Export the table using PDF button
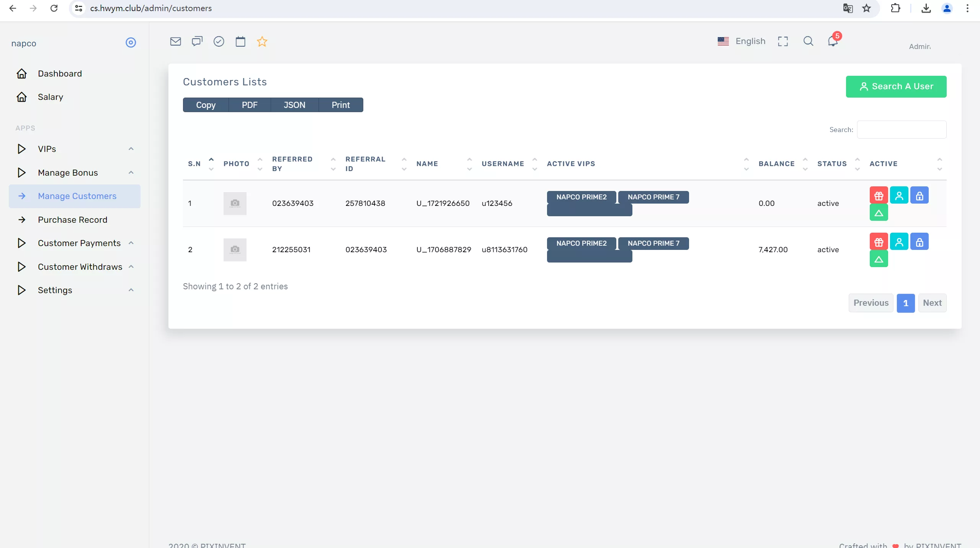Image resolution: width=980 pixels, height=548 pixels. click(250, 105)
